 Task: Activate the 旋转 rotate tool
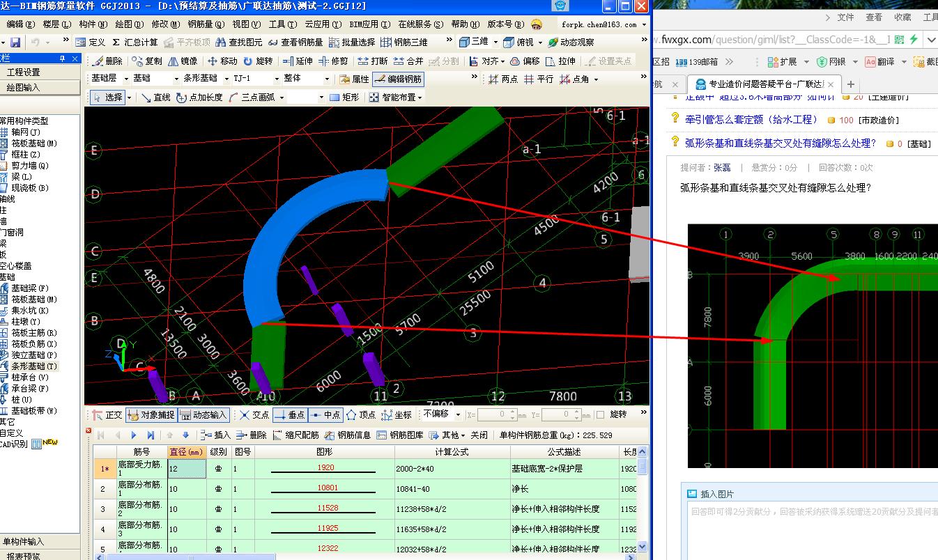pyautogui.click(x=258, y=61)
